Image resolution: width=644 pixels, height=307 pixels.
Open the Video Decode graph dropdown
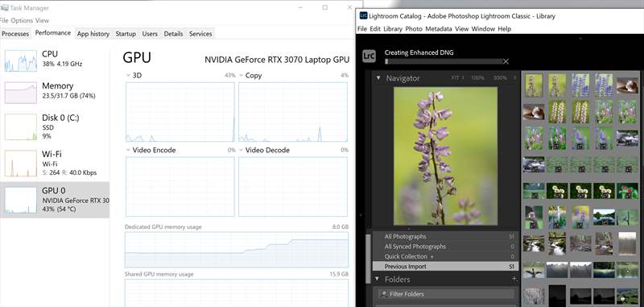(241, 151)
